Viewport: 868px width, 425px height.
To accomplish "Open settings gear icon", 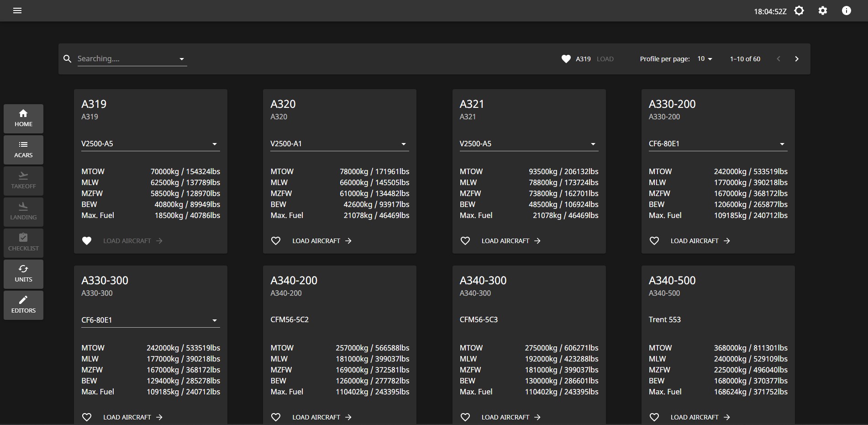I will [823, 11].
